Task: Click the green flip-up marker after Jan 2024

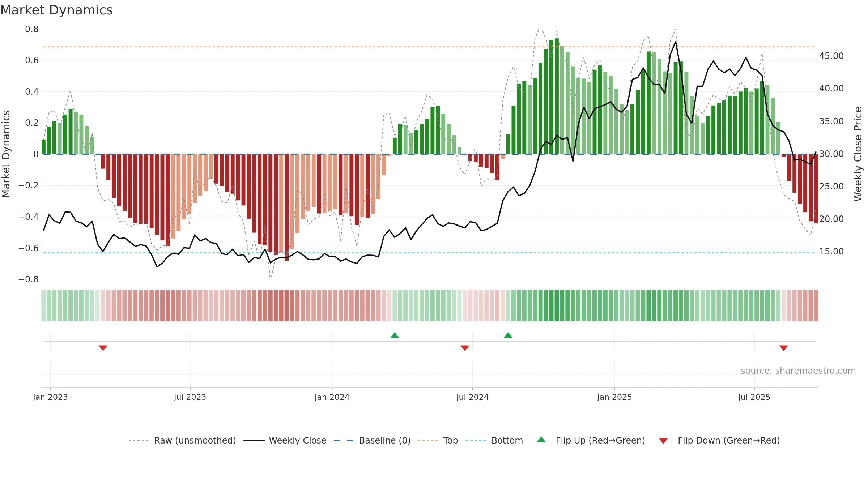Action: [x=395, y=335]
